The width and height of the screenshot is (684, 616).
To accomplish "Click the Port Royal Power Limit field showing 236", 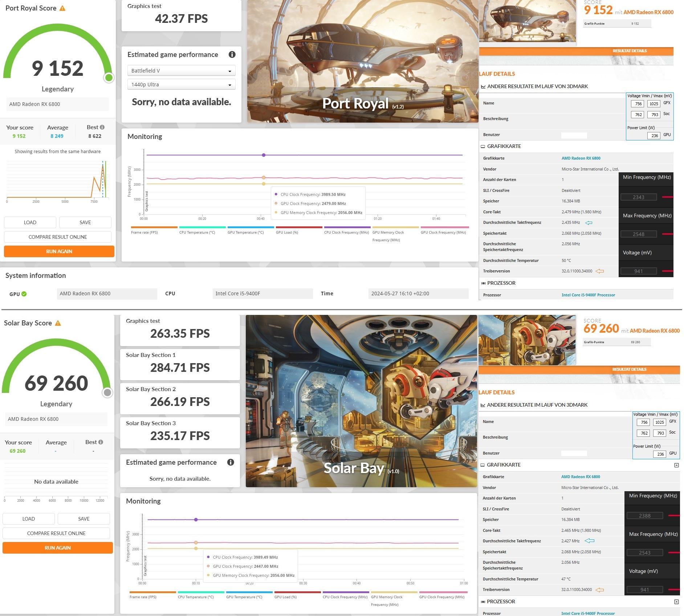I will tap(654, 136).
